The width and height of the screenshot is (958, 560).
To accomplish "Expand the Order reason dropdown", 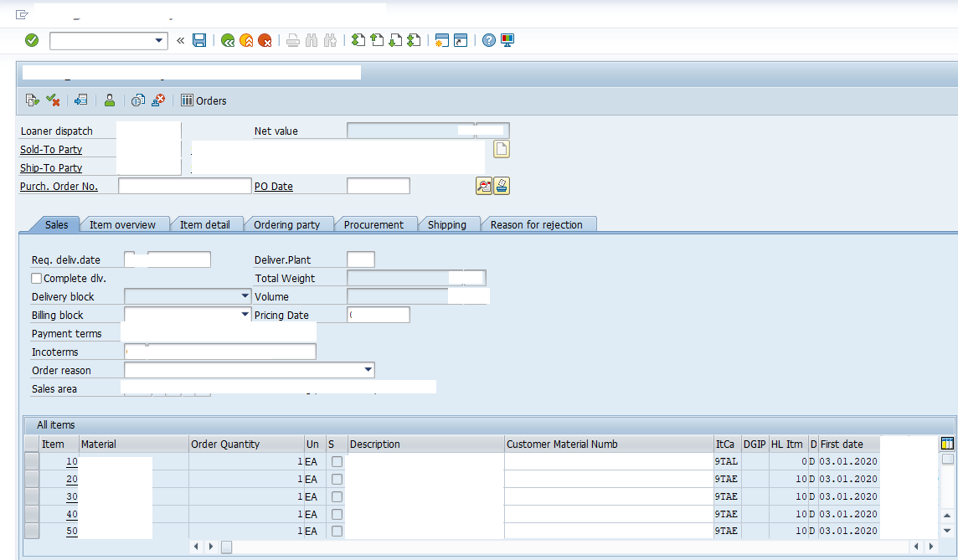I will tap(368, 369).
